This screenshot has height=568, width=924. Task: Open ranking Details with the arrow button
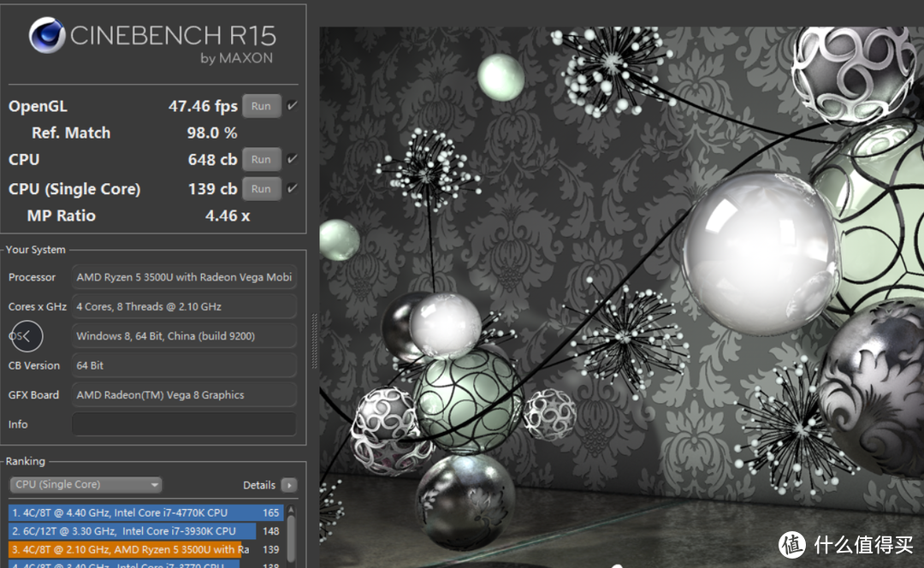pos(289,485)
